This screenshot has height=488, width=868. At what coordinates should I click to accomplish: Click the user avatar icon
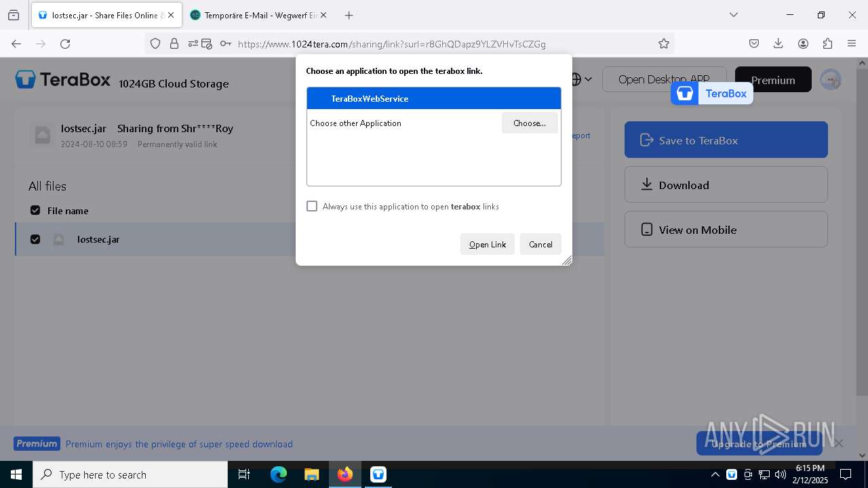(831, 79)
